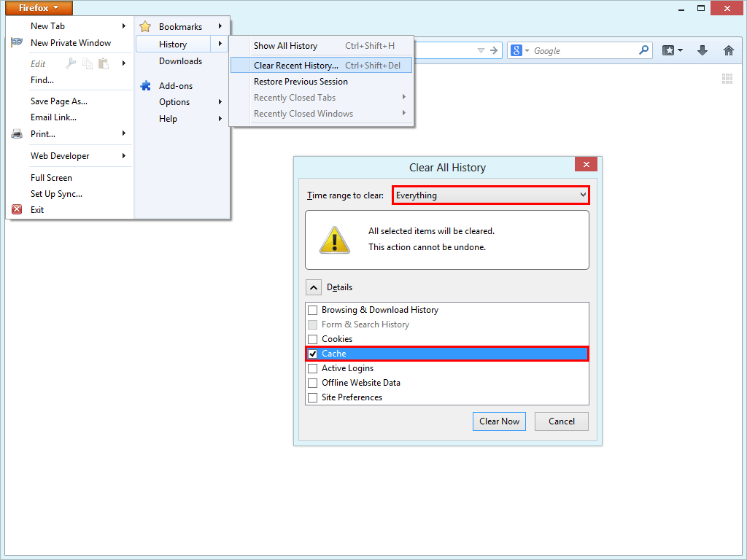
Task: Uncheck the Cache checkbox
Action: pyautogui.click(x=313, y=354)
